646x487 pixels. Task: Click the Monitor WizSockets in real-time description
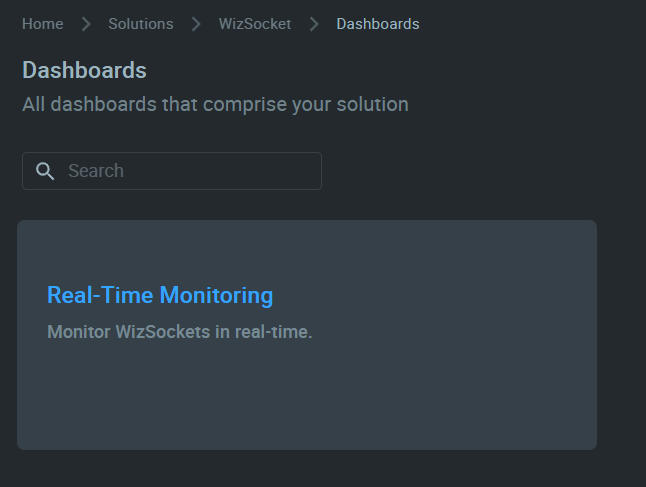tap(180, 332)
